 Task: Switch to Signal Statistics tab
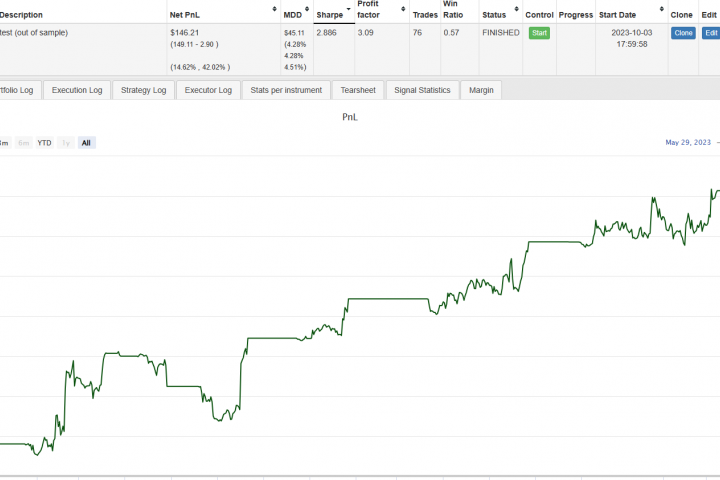(x=422, y=90)
